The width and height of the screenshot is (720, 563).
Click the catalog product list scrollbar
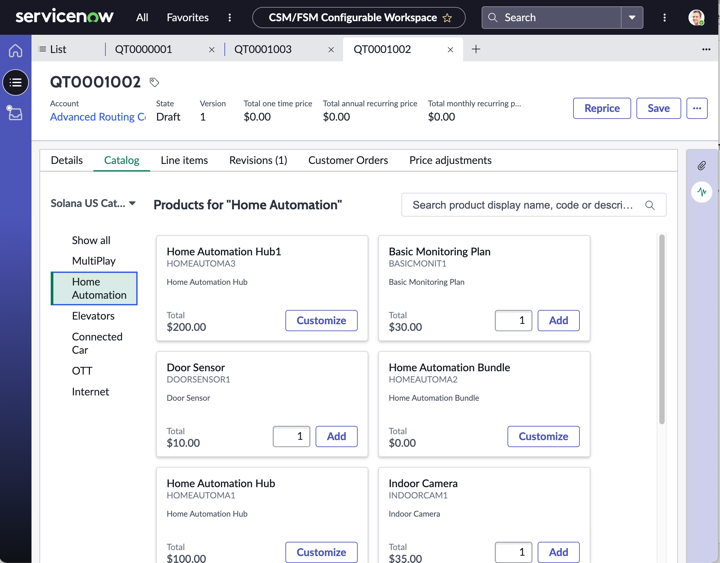[x=662, y=329]
